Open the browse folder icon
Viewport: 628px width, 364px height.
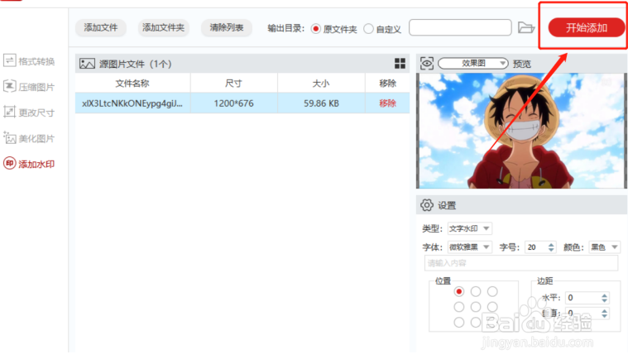point(526,27)
